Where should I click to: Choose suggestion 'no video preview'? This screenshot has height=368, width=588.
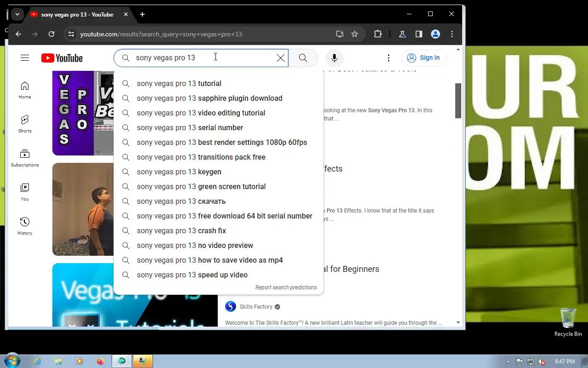(218, 245)
